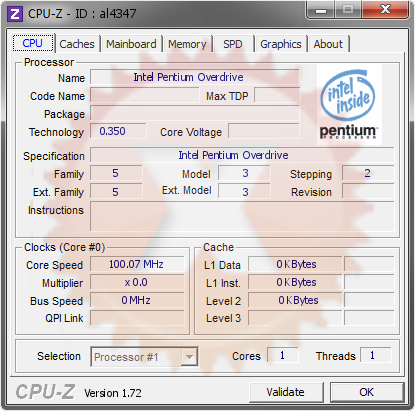Minimize the CPU-Z window
The height and width of the screenshot is (411, 415).
click(x=321, y=10)
